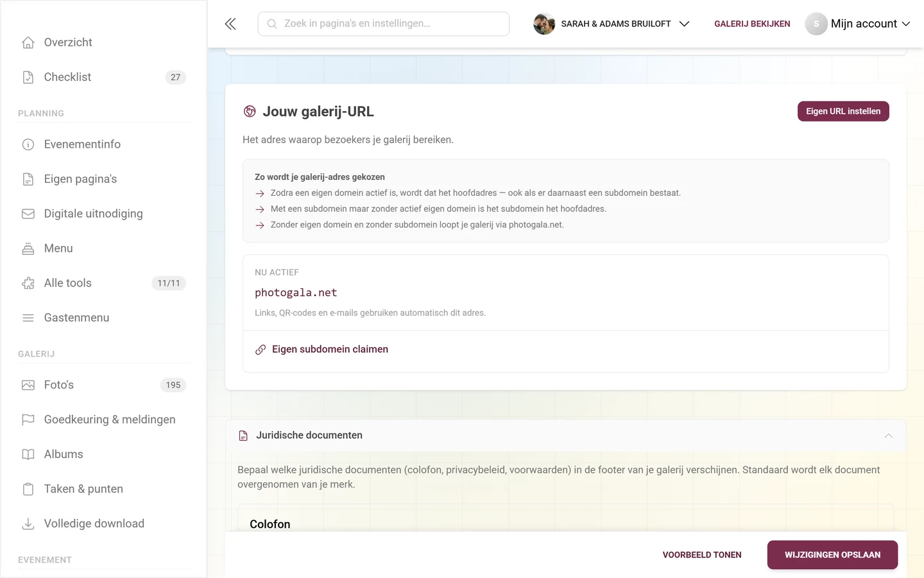Click Eigen URL instellen button

click(x=843, y=111)
